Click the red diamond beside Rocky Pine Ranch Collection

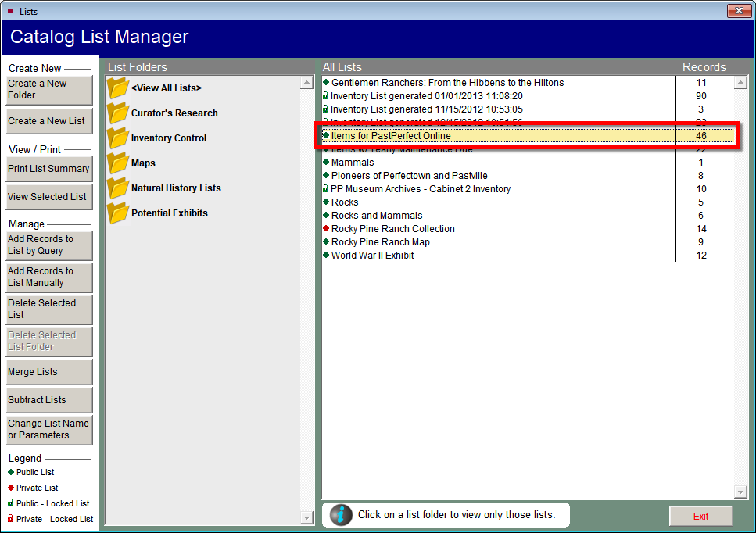327,228
